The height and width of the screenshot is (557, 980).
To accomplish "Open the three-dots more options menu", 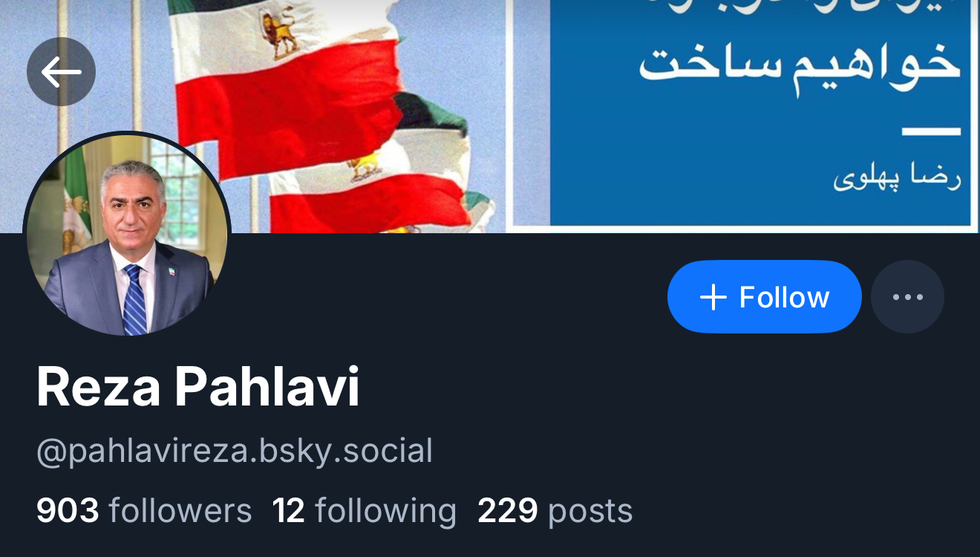I will coord(907,297).
